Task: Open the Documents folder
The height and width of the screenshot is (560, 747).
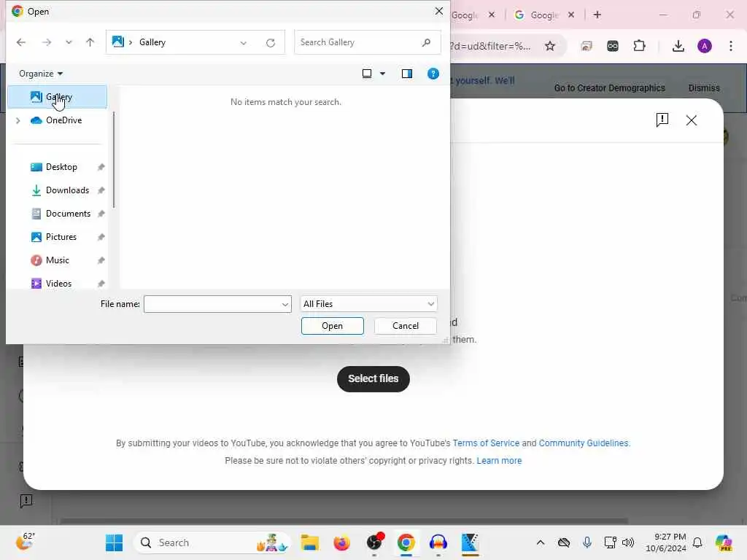Action: [68, 214]
